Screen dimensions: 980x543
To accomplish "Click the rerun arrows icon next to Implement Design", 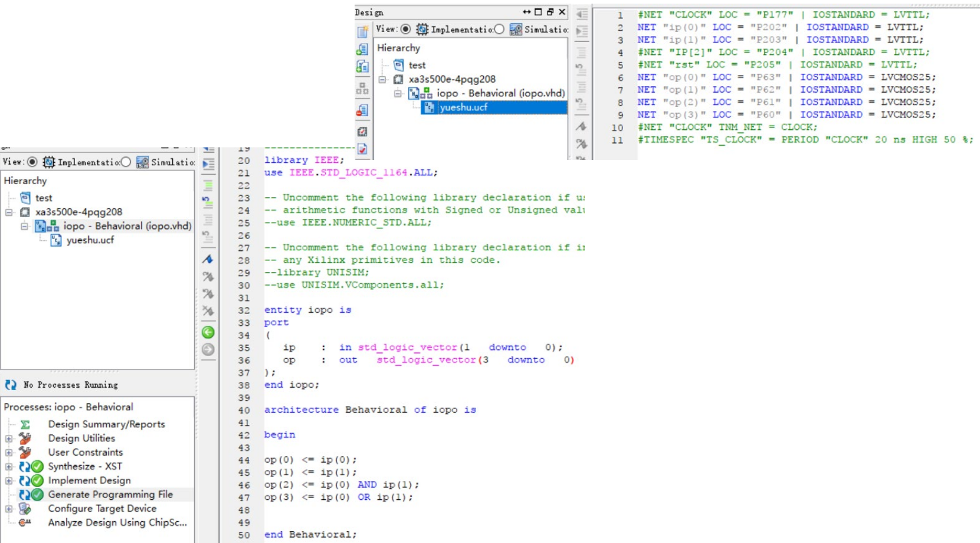I will pyautogui.click(x=24, y=480).
